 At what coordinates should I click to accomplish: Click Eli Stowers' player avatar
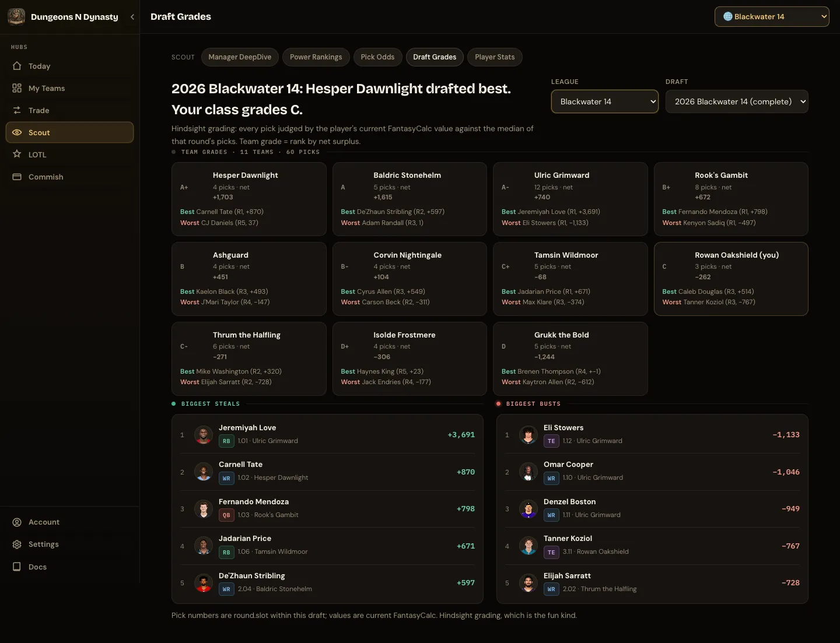coord(528,435)
